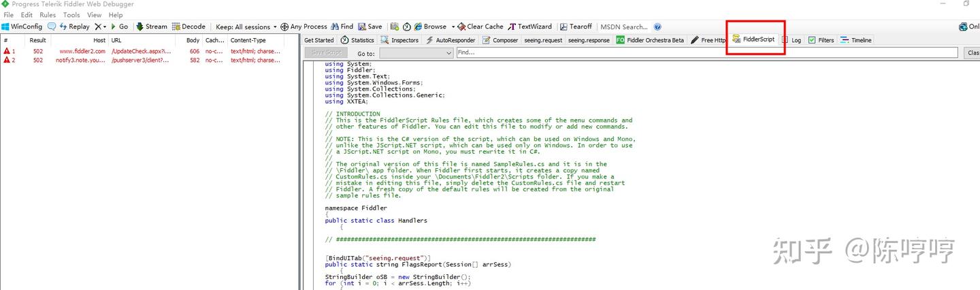Open the Keep: All sessions dropdown
The height and width of the screenshot is (290, 980).
point(246,27)
